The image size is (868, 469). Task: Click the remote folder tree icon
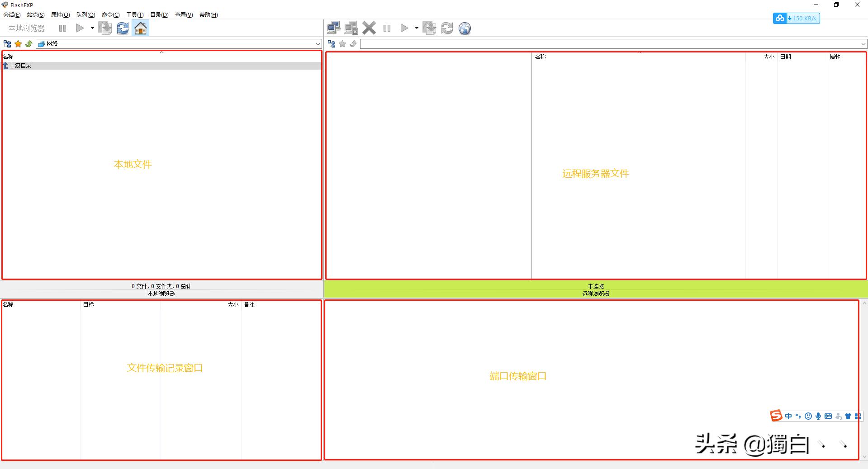(332, 44)
